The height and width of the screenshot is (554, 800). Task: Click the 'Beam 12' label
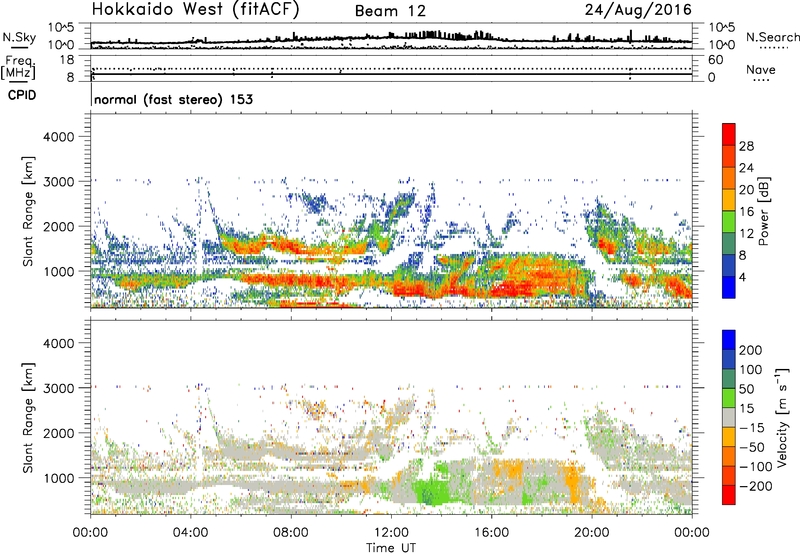tap(390, 11)
